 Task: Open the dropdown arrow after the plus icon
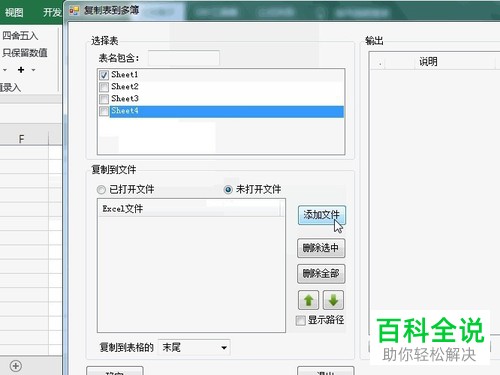[33, 70]
